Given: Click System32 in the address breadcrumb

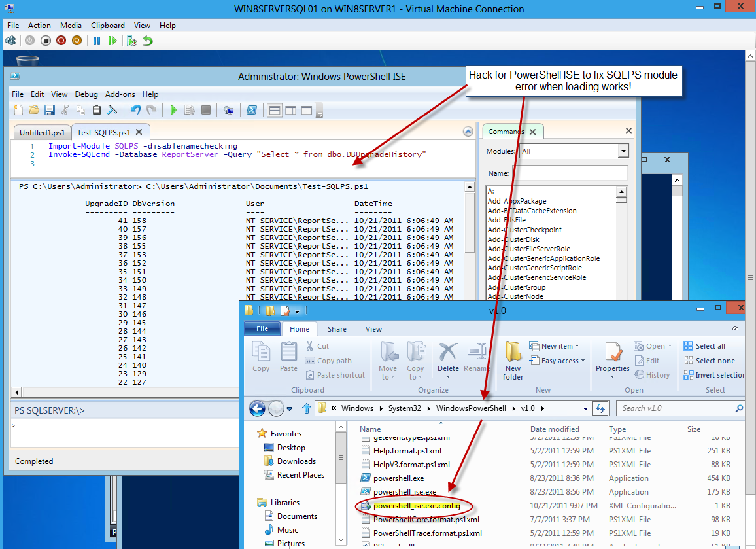Looking at the screenshot, I should point(405,408).
